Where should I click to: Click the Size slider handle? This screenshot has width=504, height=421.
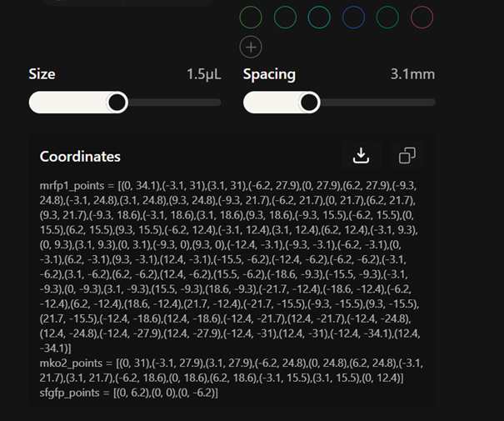tap(117, 103)
